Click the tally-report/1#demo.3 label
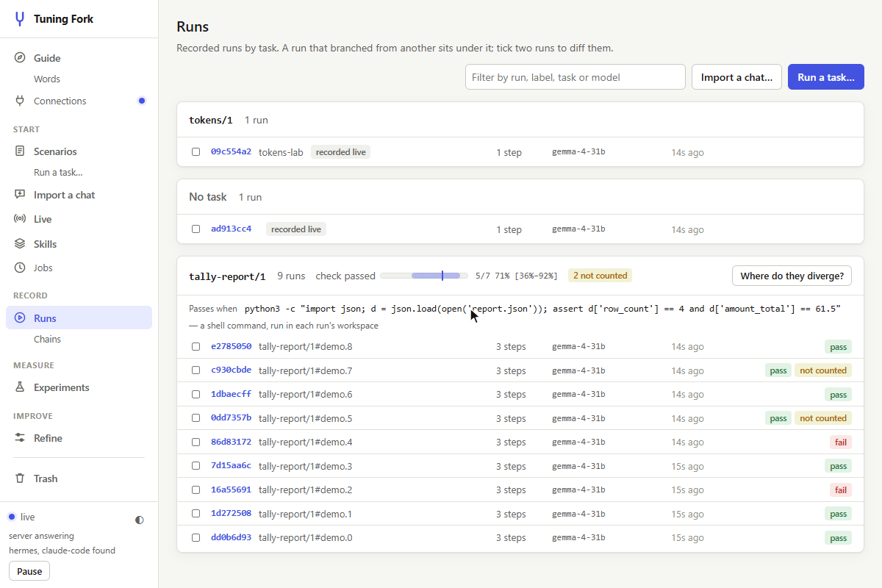 (x=305, y=466)
